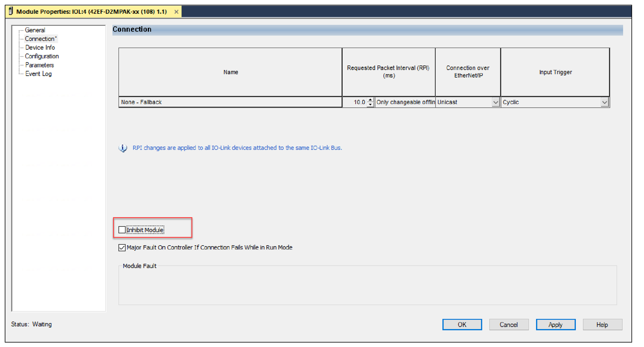Click the Requested Packet Interval column header

[x=388, y=72]
